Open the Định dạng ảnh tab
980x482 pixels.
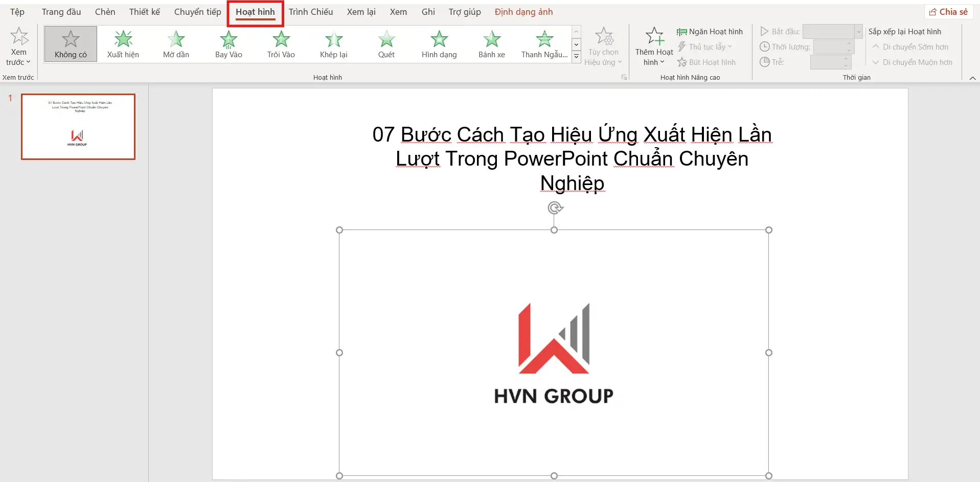click(x=523, y=12)
